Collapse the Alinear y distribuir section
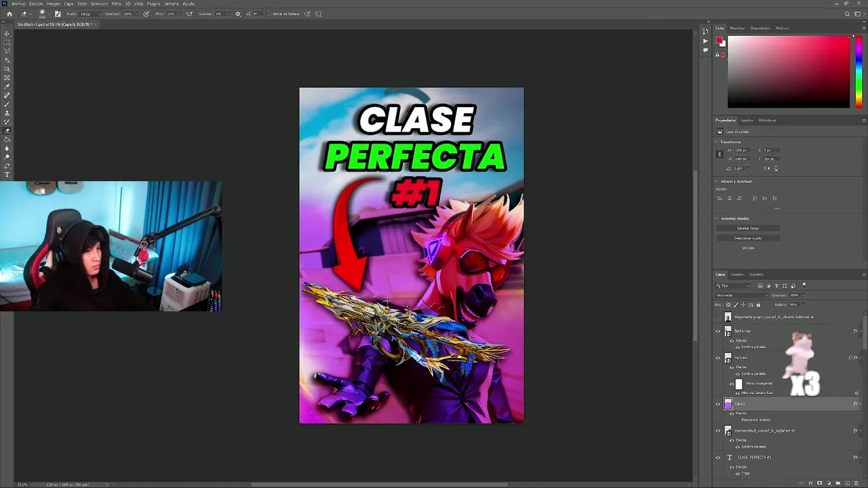Screen dimensions: 868x488 point(717,181)
